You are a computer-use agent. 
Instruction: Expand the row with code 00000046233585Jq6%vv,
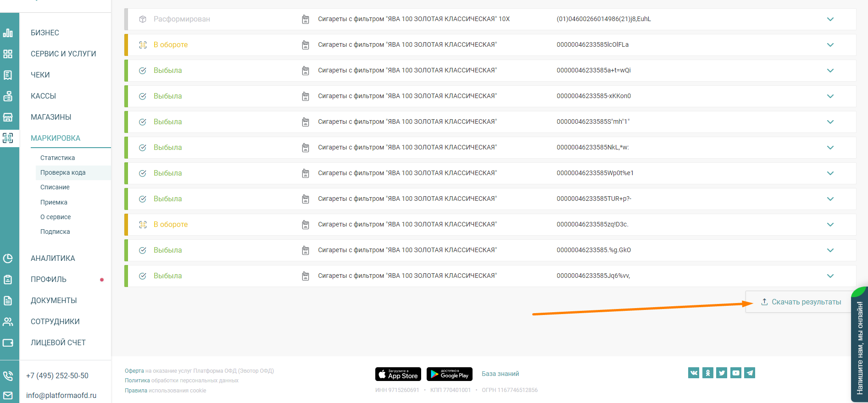(830, 276)
